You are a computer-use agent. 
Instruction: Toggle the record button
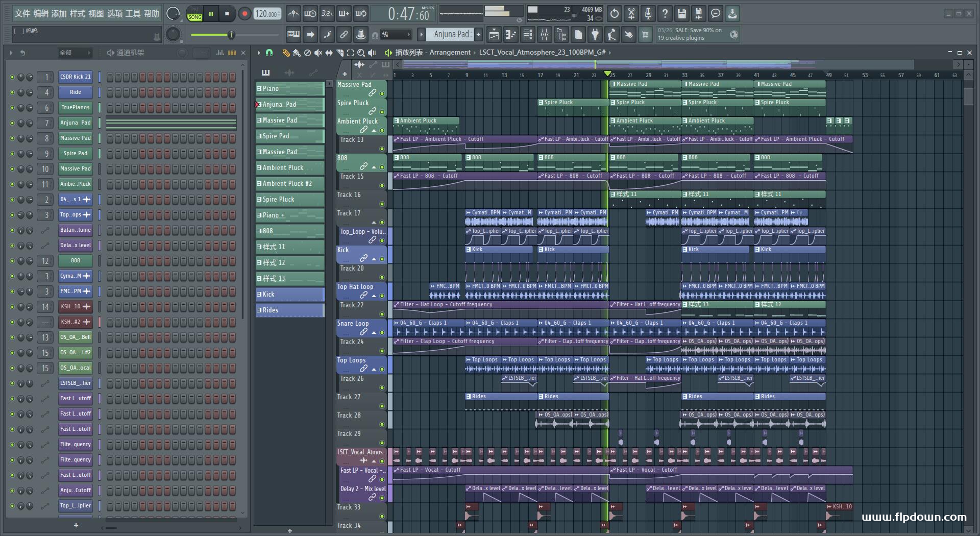point(244,14)
